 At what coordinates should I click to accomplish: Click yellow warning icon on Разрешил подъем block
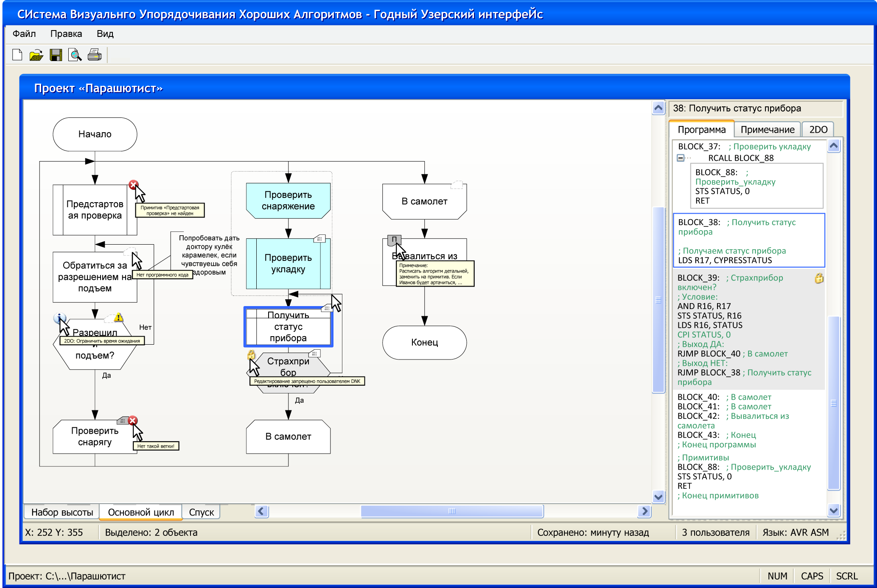(119, 317)
